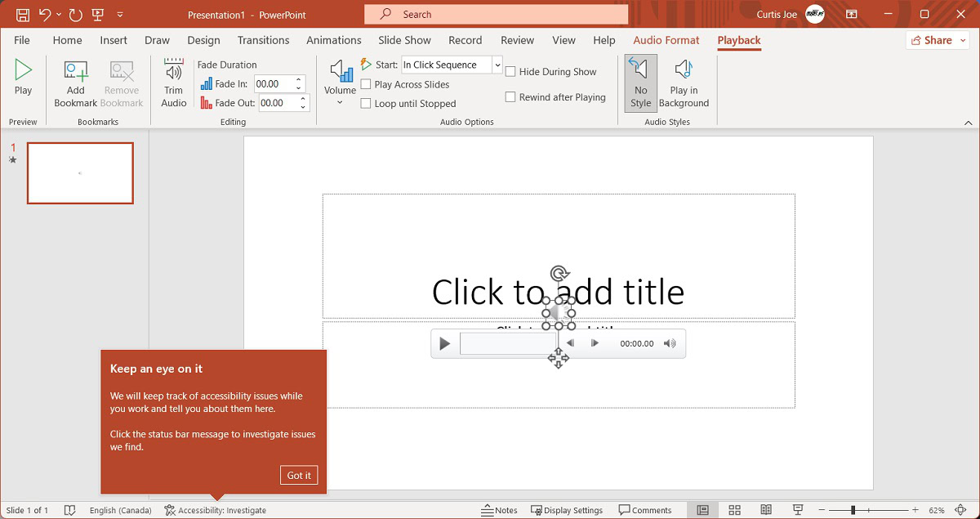Click Add Bookmark in the ribbon
Image resolution: width=980 pixels, height=519 pixels.
pos(75,83)
